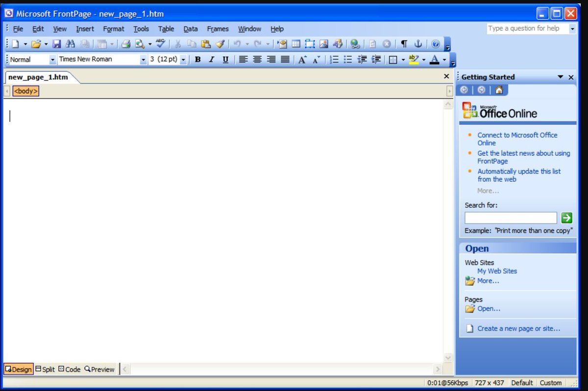Open Preview in Browser dropdown arrow
This screenshot has height=391, width=588.
tap(150, 44)
